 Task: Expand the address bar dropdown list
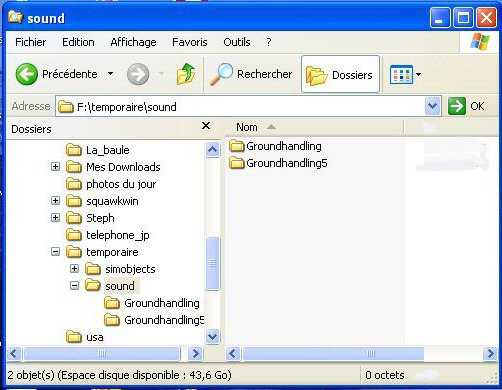[x=433, y=107]
